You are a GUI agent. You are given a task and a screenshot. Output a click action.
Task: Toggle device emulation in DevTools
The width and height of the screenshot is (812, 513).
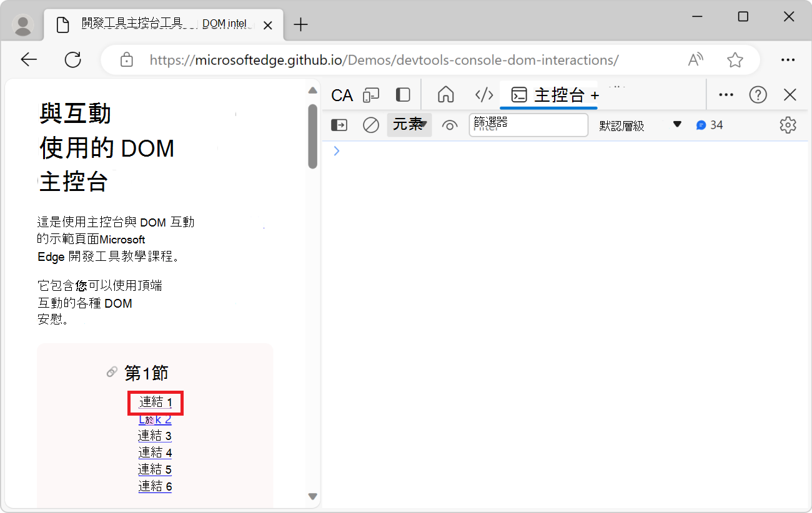coord(372,95)
